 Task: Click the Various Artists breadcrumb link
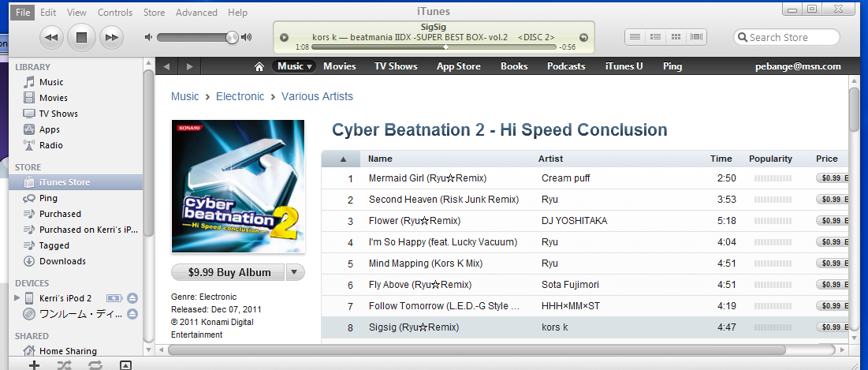tap(317, 96)
